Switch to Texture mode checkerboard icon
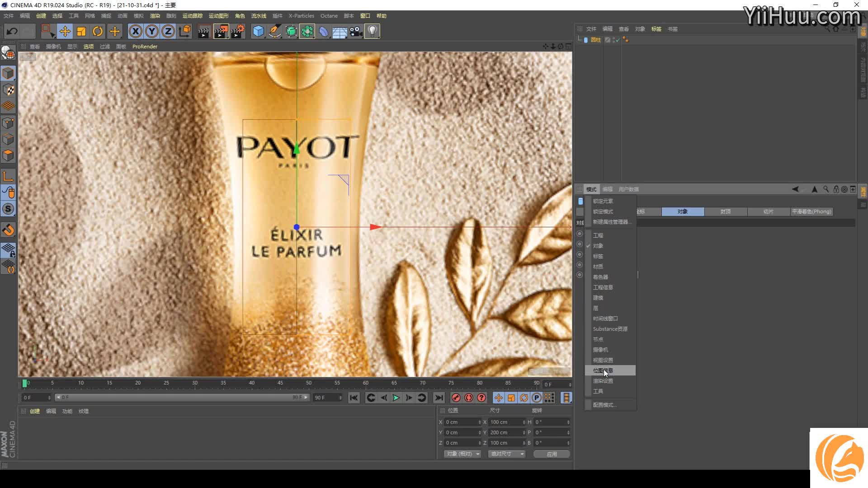 pos(8,90)
